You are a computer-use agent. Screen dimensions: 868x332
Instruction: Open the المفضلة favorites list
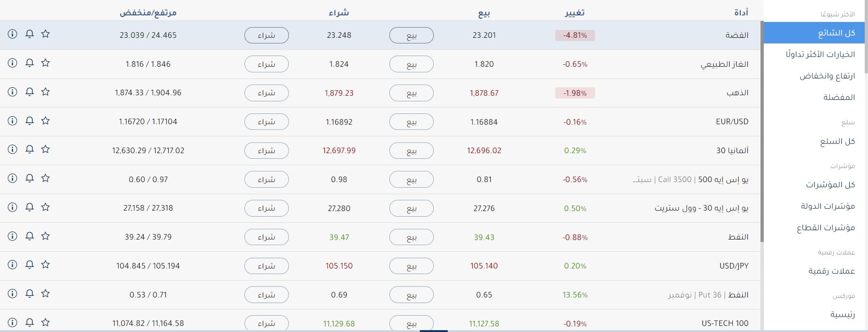[839, 97]
